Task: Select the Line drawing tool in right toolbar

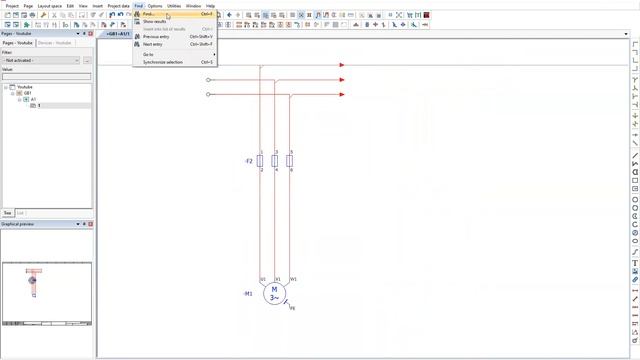Action: point(635,156)
